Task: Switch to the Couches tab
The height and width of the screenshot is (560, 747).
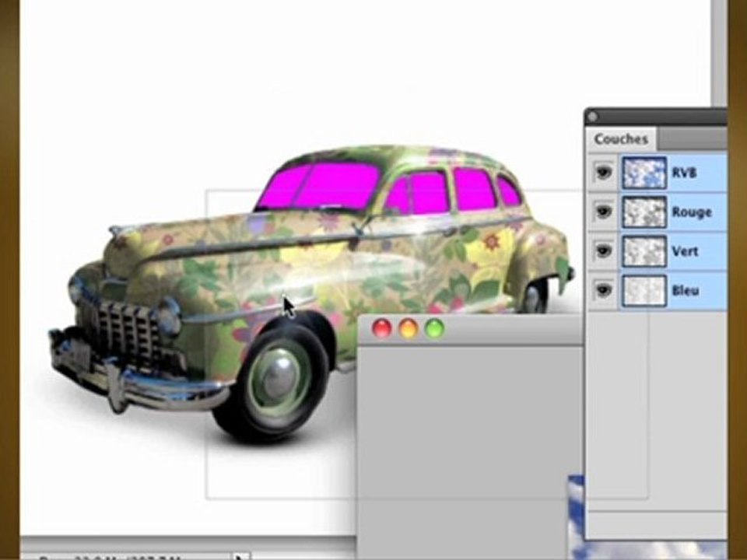Action: click(x=621, y=139)
